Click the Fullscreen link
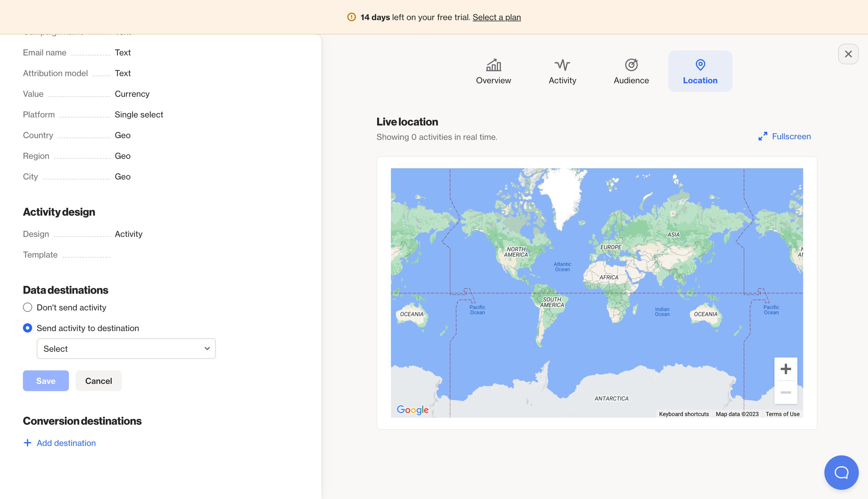 (x=784, y=136)
